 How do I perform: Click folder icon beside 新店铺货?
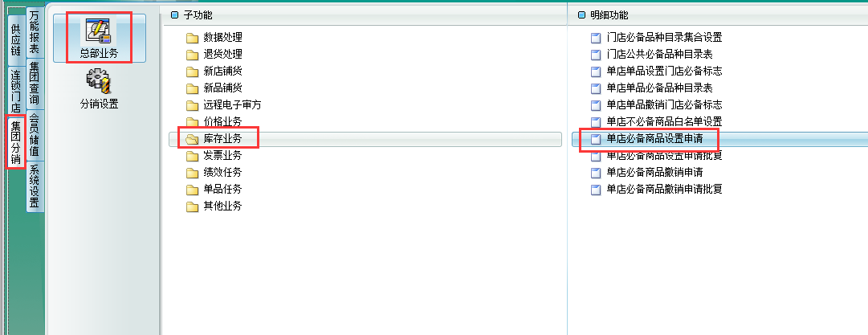(192, 71)
